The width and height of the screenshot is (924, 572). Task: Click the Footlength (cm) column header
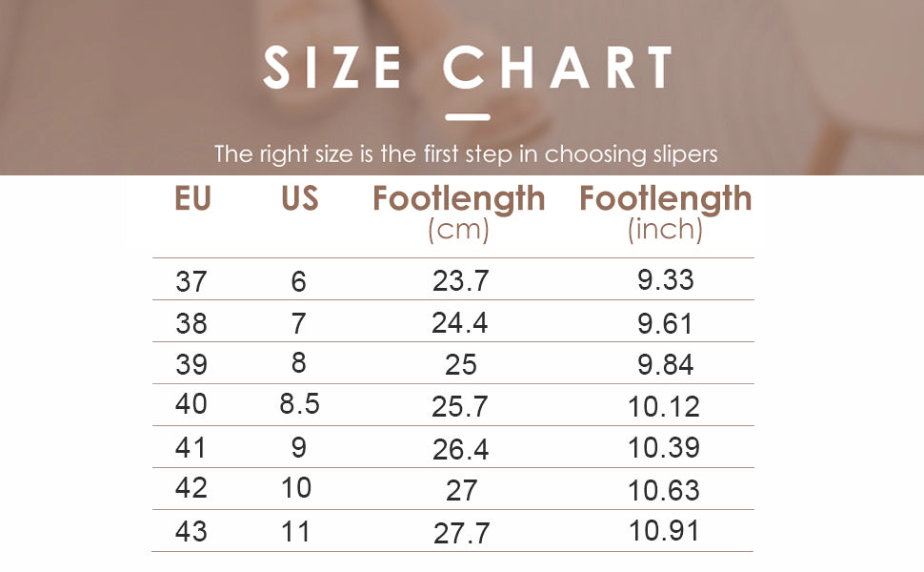[458, 212]
